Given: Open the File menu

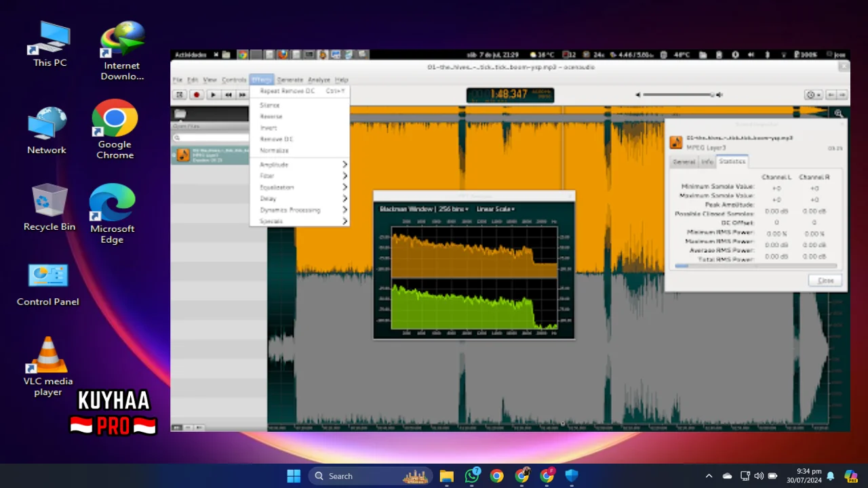Looking at the screenshot, I should 177,80.
